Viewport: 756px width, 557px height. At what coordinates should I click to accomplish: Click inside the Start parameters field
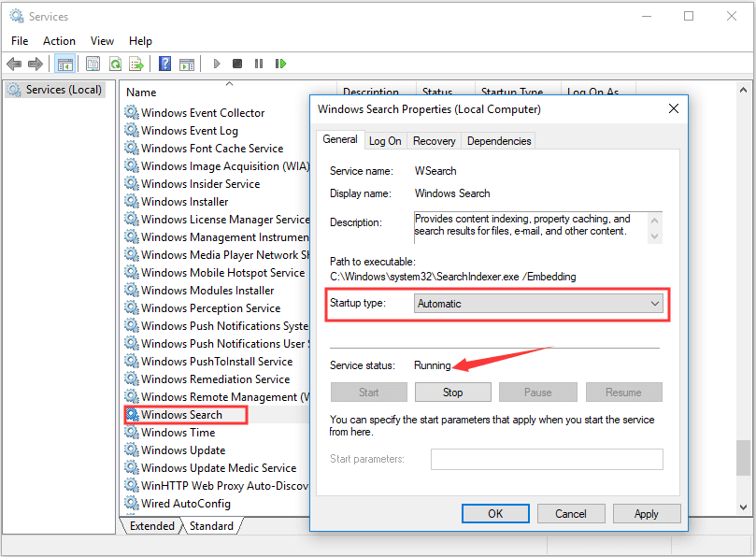pos(547,459)
